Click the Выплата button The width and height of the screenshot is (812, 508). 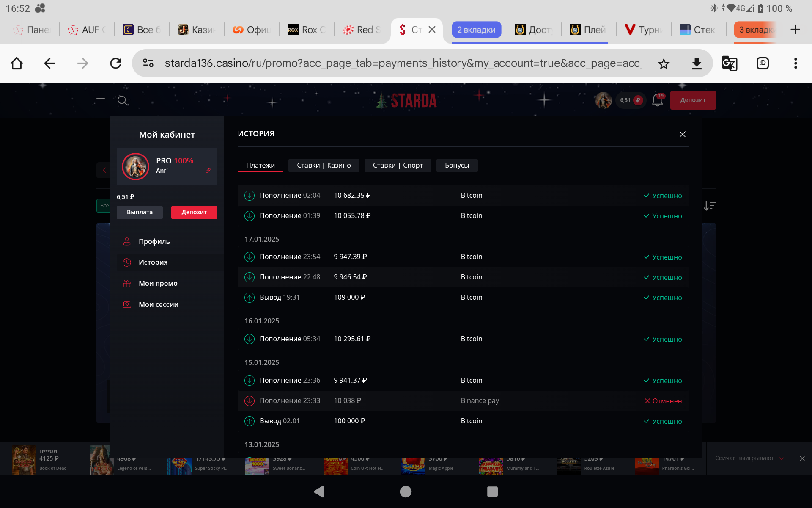pos(140,212)
